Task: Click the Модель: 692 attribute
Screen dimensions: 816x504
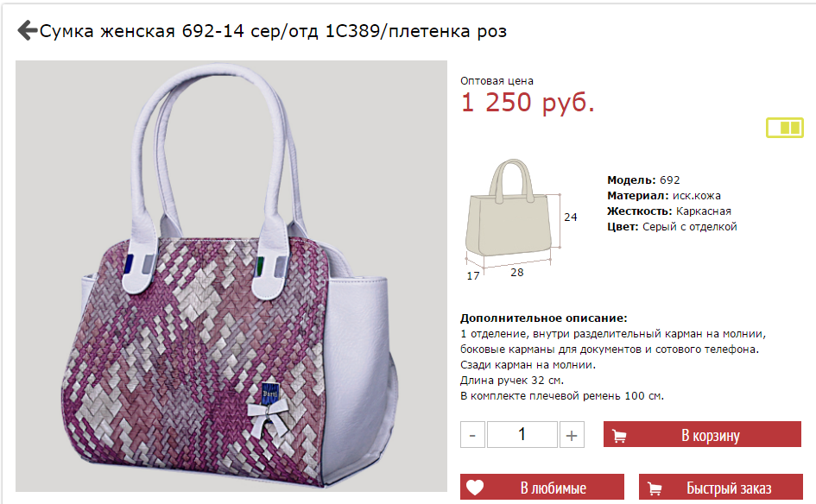Action: 643,180
